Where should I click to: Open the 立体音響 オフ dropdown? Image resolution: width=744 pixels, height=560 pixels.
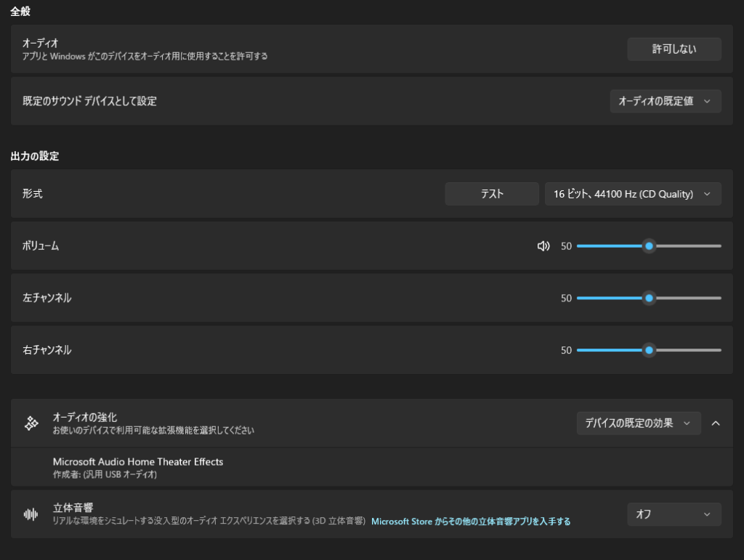[x=674, y=514]
